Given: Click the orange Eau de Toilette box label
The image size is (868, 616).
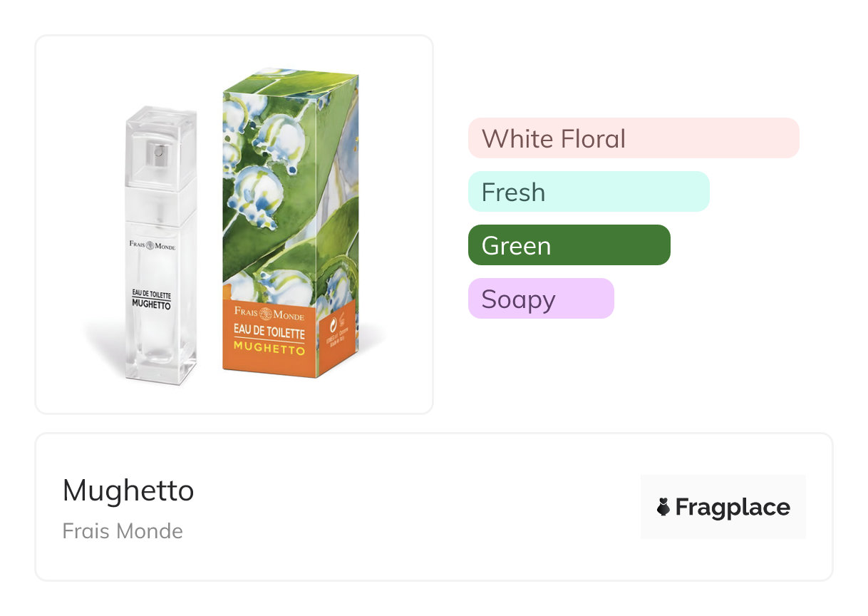Looking at the screenshot, I should click(268, 335).
